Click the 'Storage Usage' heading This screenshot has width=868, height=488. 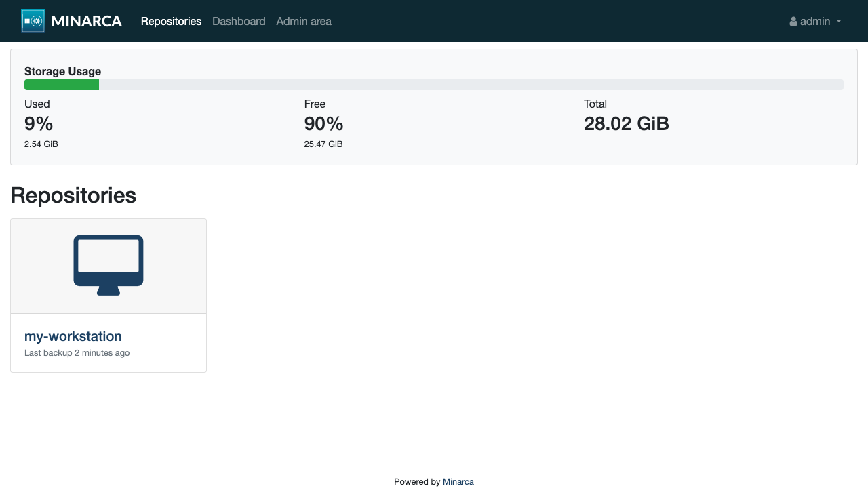click(x=62, y=71)
